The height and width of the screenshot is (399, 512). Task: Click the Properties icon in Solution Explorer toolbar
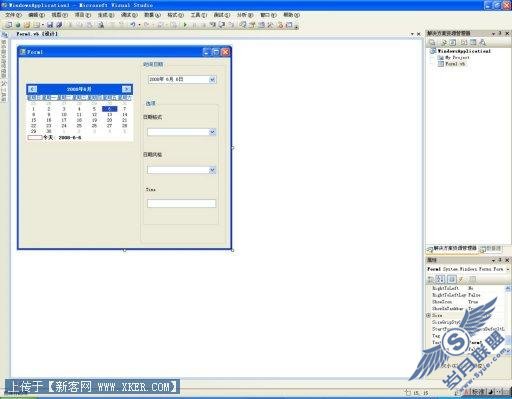432,42
